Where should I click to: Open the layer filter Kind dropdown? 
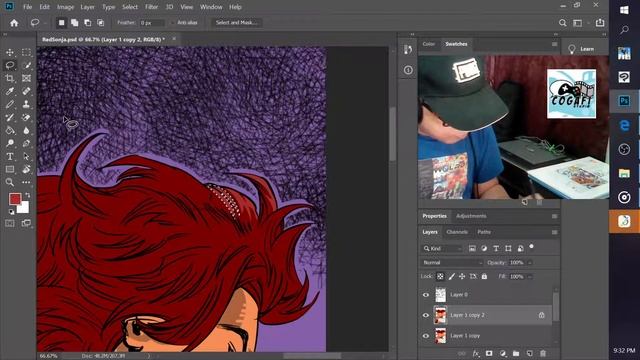[442, 248]
